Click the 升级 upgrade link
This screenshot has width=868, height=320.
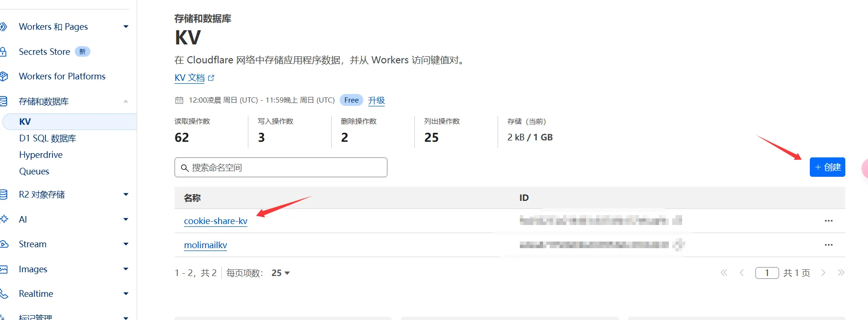pos(377,100)
